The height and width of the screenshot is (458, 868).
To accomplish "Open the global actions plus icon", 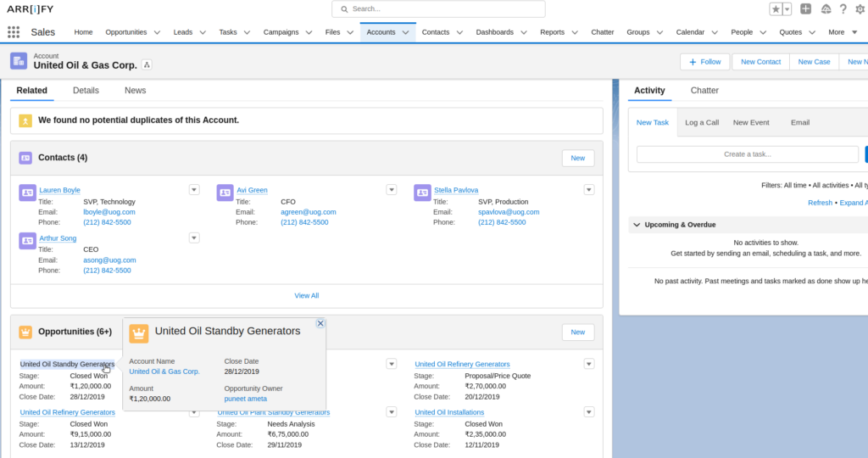I will pyautogui.click(x=805, y=9).
